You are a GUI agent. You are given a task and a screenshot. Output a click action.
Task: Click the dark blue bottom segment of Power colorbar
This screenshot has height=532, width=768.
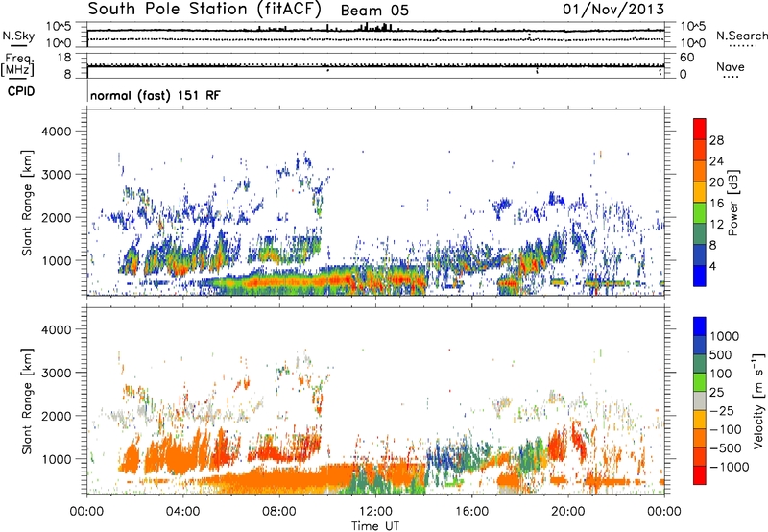[700, 276]
